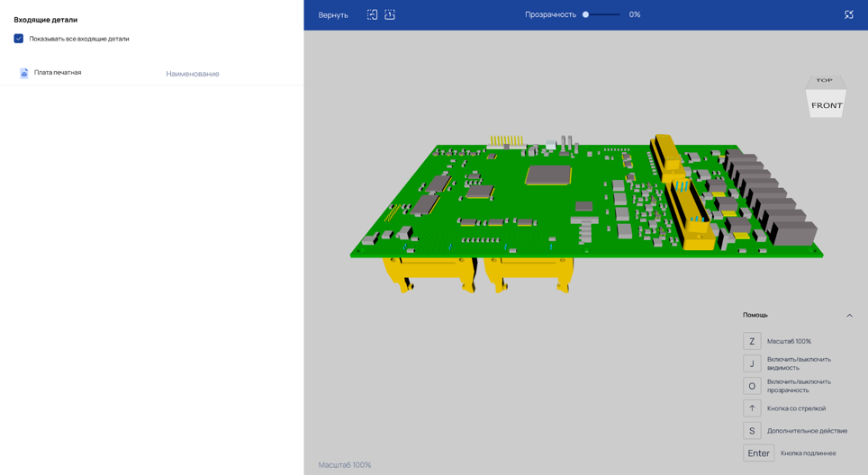Viewport: 868px width, 475px height.
Task: Select the Плата печатная row
Action: (x=151, y=73)
